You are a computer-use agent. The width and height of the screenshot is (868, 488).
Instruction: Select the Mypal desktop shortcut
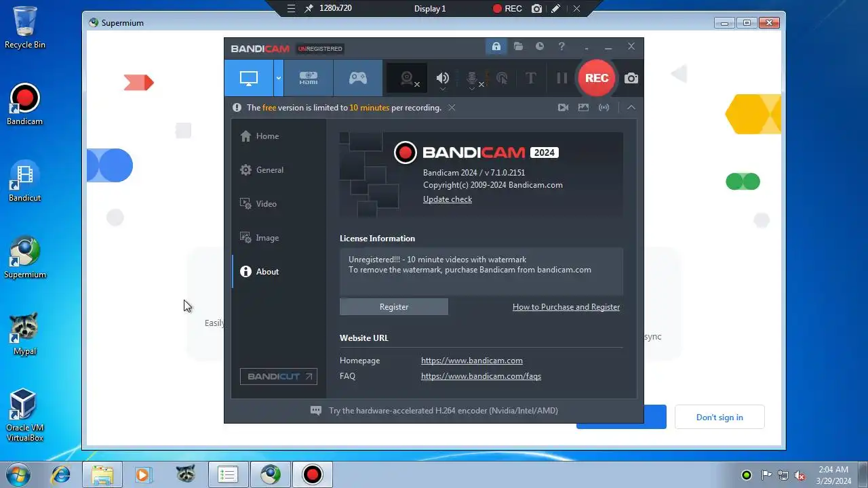(x=25, y=334)
